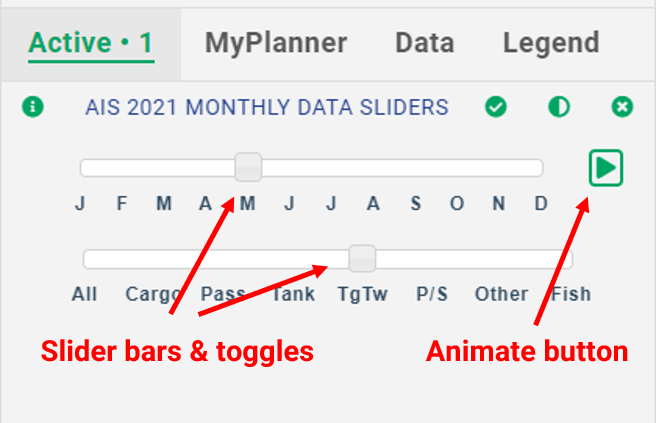Select Fish vessel type label
Viewport: 656px width, 423px height.
[x=571, y=294]
